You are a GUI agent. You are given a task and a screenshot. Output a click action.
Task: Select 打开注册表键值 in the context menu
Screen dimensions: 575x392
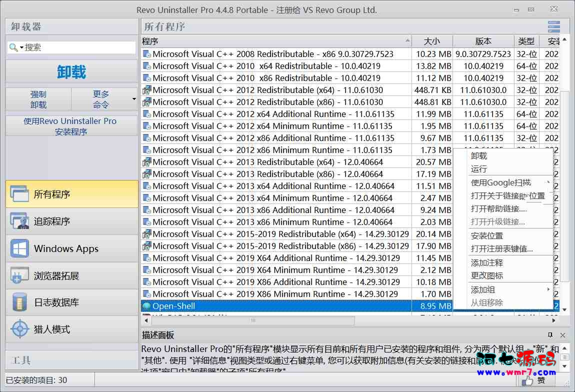click(x=501, y=248)
